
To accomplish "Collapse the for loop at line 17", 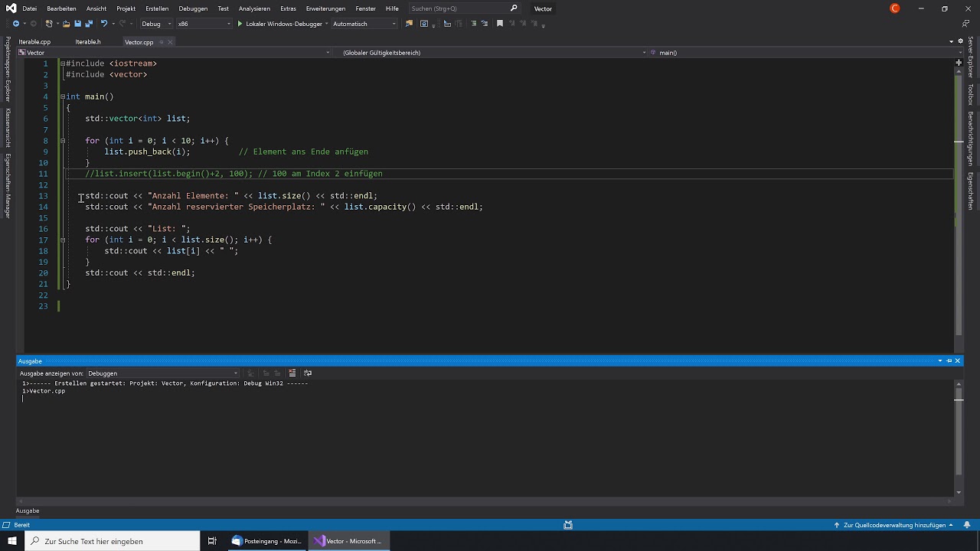I will point(63,240).
